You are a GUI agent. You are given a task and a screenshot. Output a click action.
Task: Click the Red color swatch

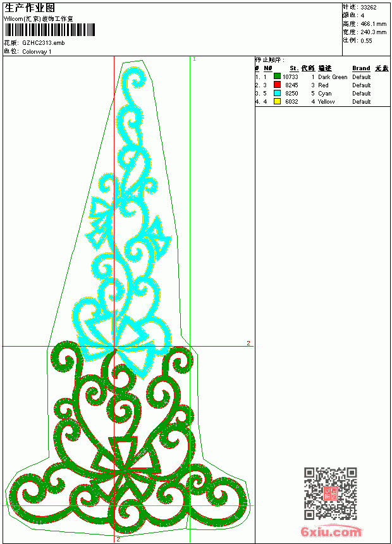[x=277, y=85]
